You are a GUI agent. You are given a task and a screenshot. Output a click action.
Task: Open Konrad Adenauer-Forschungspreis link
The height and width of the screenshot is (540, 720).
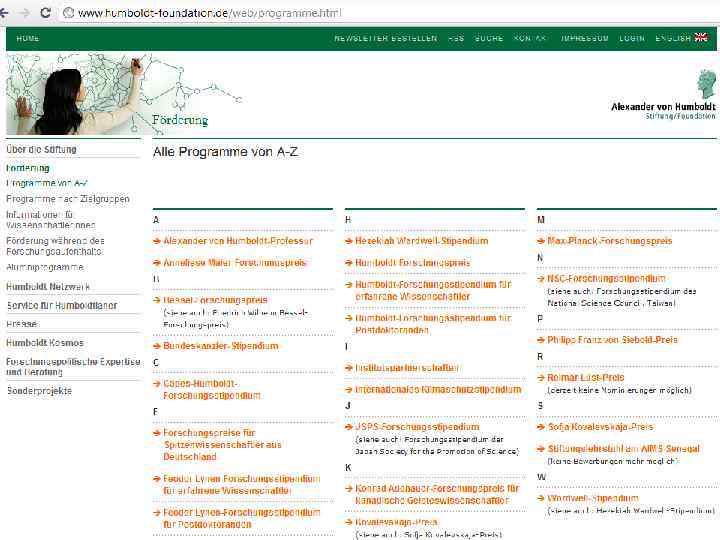pos(437,494)
